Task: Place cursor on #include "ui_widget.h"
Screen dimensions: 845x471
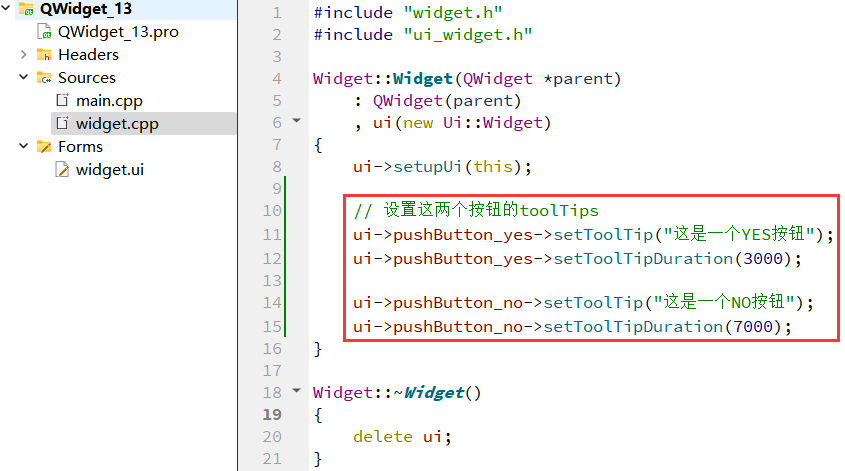Action: [423, 34]
